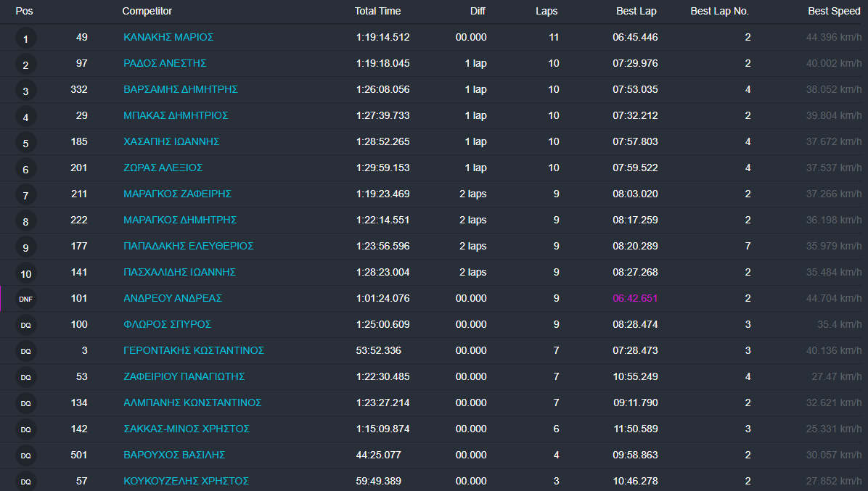This screenshot has width=868, height=491.
Task: Select the position 5 badge icon
Action: 25,143
